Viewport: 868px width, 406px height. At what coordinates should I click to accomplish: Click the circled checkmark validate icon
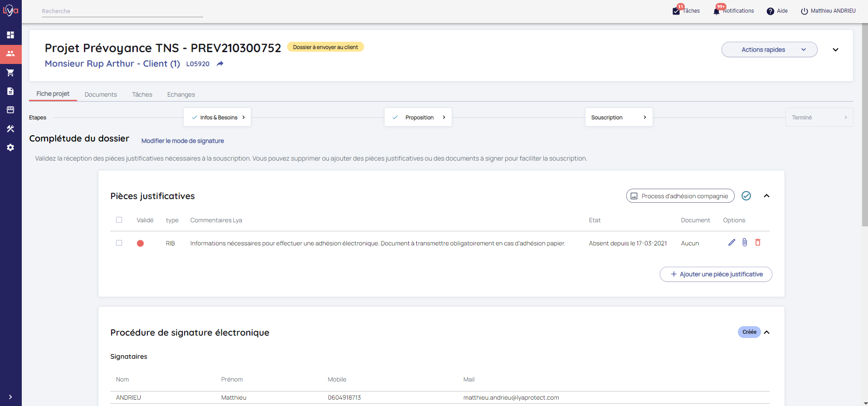(x=746, y=196)
